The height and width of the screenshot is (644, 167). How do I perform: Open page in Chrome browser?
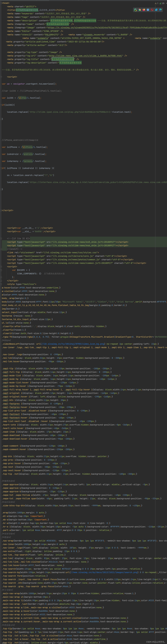point(140,10)
